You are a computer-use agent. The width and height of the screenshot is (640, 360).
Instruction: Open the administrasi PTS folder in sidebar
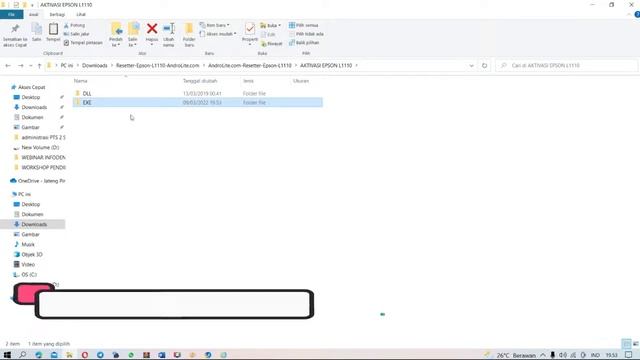(43, 137)
